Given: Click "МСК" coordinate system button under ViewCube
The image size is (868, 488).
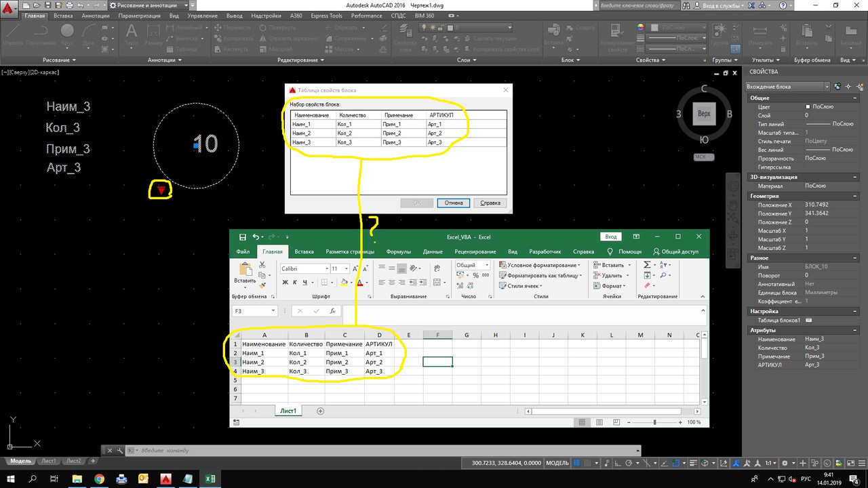Looking at the screenshot, I should pyautogui.click(x=704, y=157).
